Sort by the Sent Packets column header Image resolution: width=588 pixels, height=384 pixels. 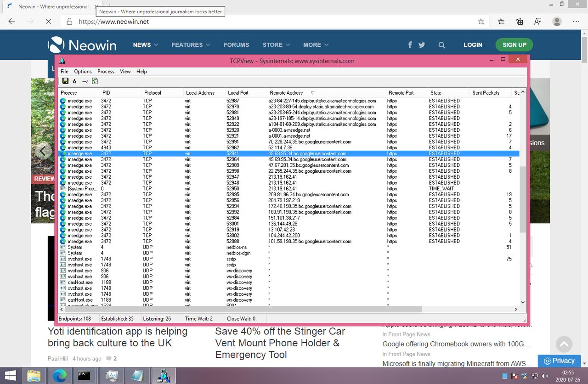pyautogui.click(x=491, y=93)
